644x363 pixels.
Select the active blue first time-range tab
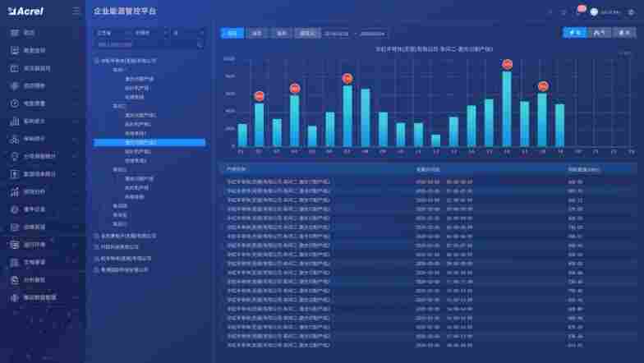pyautogui.click(x=232, y=34)
